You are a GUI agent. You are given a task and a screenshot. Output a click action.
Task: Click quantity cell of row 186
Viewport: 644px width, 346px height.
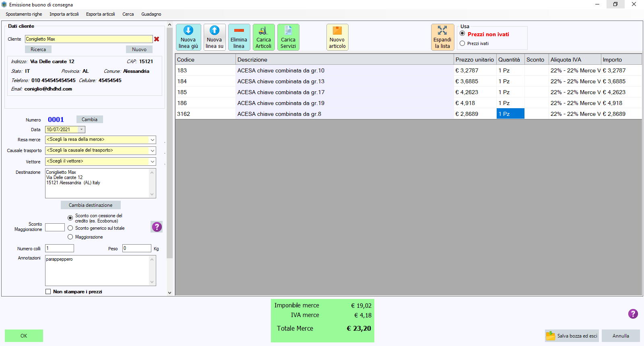pos(510,103)
